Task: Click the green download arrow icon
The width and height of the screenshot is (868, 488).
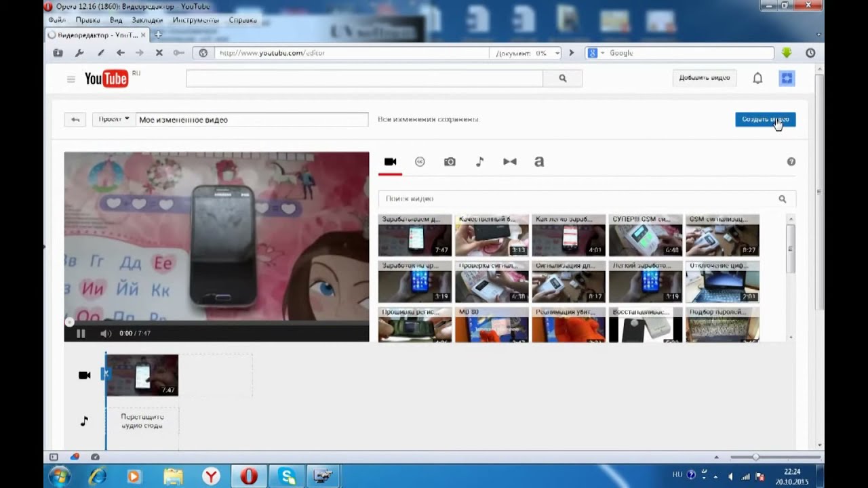Action: 787,53
